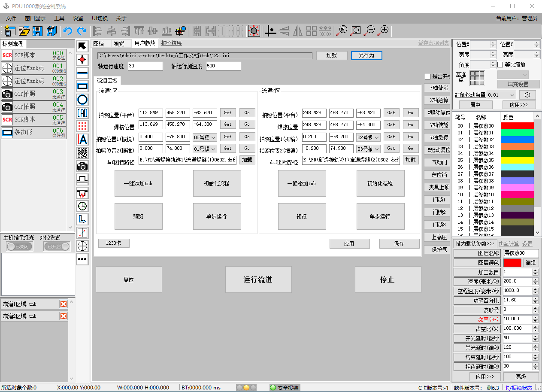Switch to the 拍照结果 tab
Screen dimensions: 542x392
click(171, 43)
